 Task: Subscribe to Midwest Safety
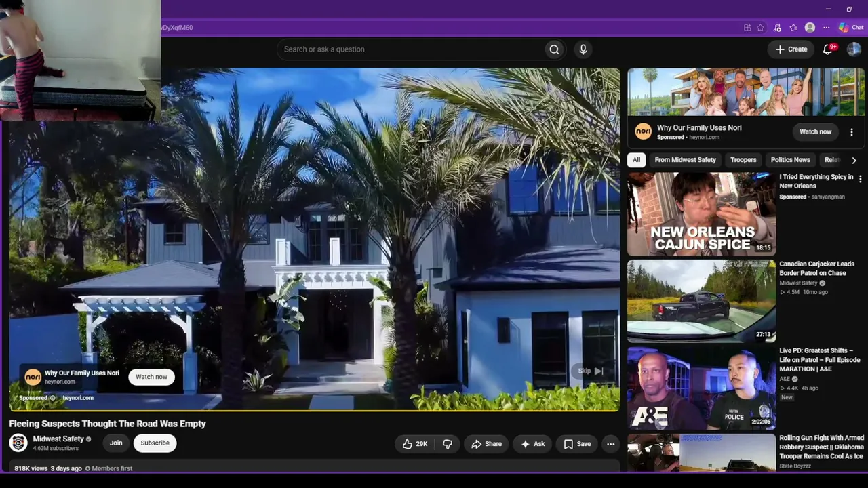pyautogui.click(x=155, y=443)
